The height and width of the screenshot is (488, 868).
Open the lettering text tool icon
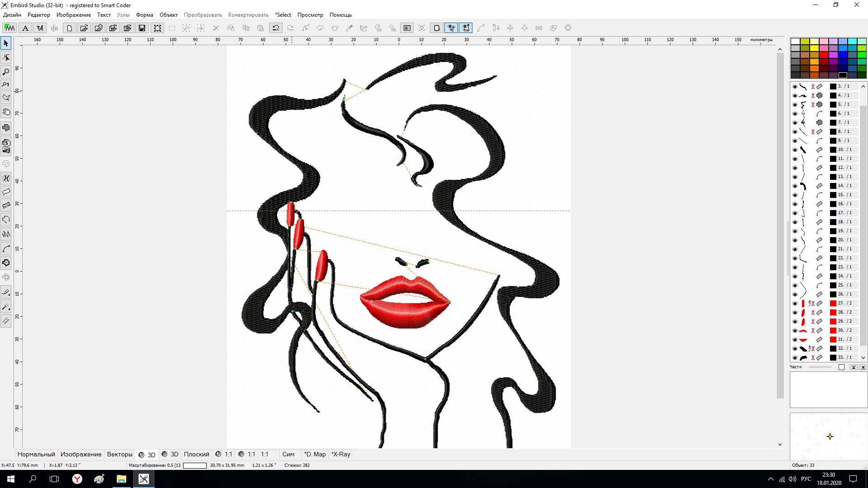[25, 28]
